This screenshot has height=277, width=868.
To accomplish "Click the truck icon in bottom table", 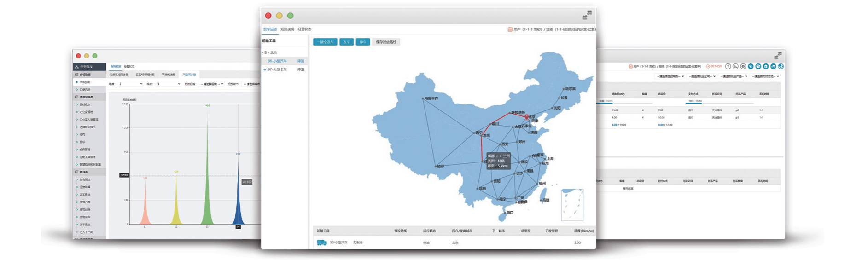I will [322, 242].
